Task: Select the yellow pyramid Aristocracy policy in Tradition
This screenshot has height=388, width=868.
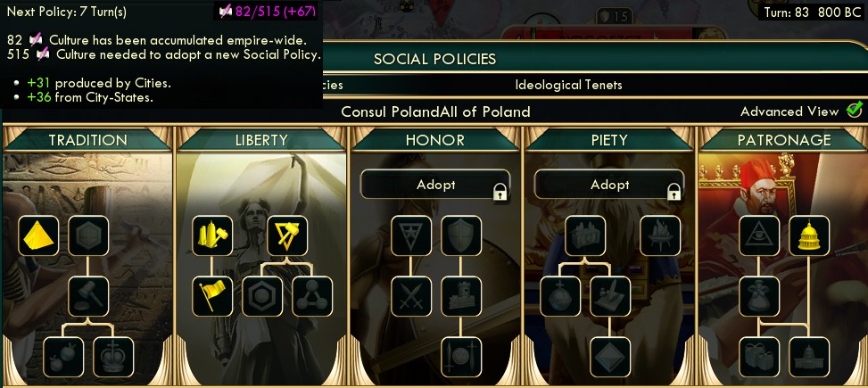Action: click(38, 235)
